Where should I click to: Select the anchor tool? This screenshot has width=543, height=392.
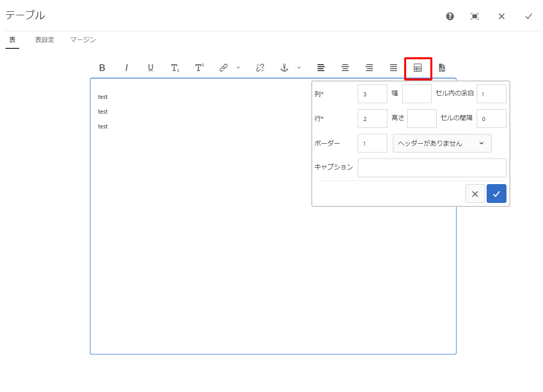284,68
